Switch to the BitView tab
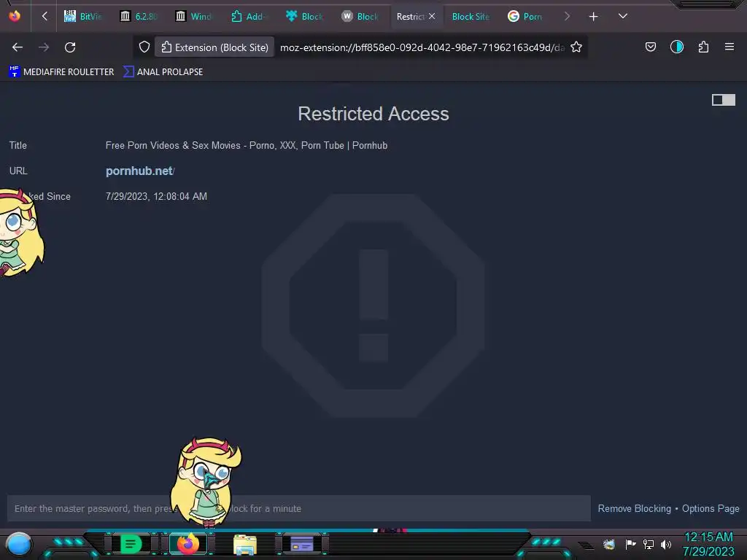This screenshot has width=747, height=560. [x=83, y=17]
